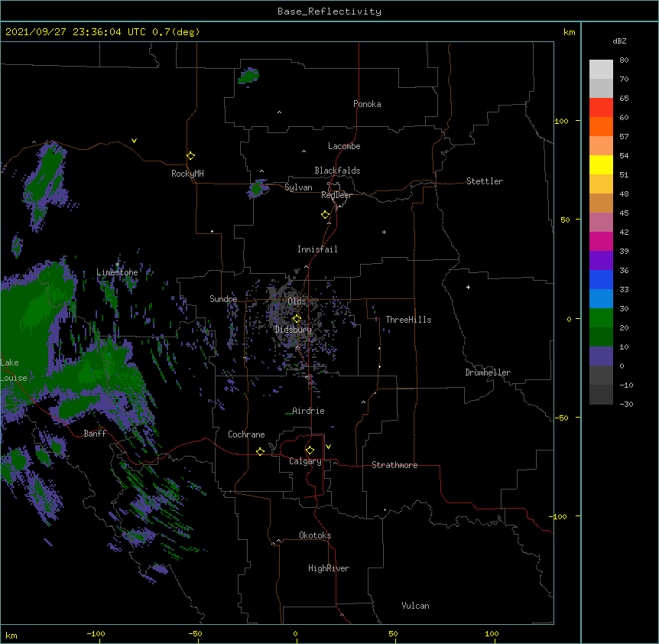Select the slate purple 0-10 dBZ swatch
Image resolution: width=659 pixels, height=644 pixels.
tap(601, 356)
